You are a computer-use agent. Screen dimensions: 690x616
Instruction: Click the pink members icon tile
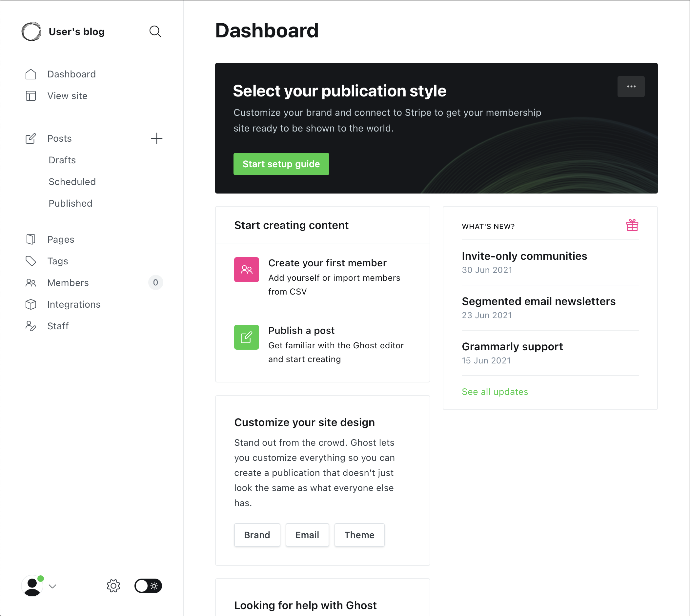point(246,270)
